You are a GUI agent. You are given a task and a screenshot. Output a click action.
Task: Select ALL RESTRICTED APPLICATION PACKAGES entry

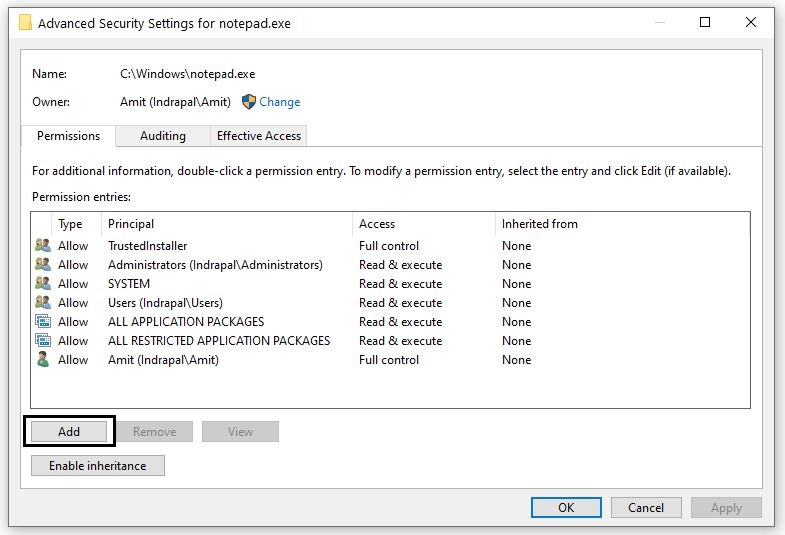point(219,341)
